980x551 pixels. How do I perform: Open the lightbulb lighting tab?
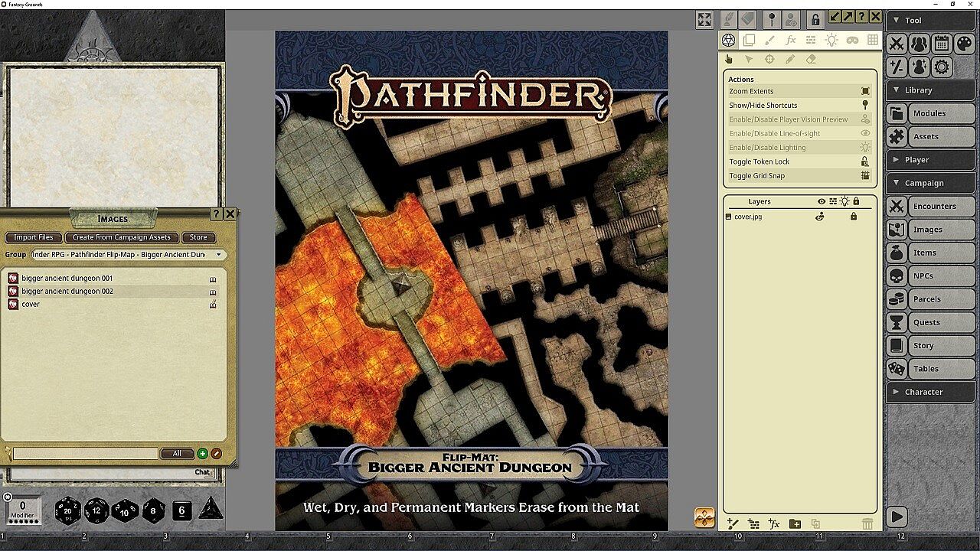831,41
